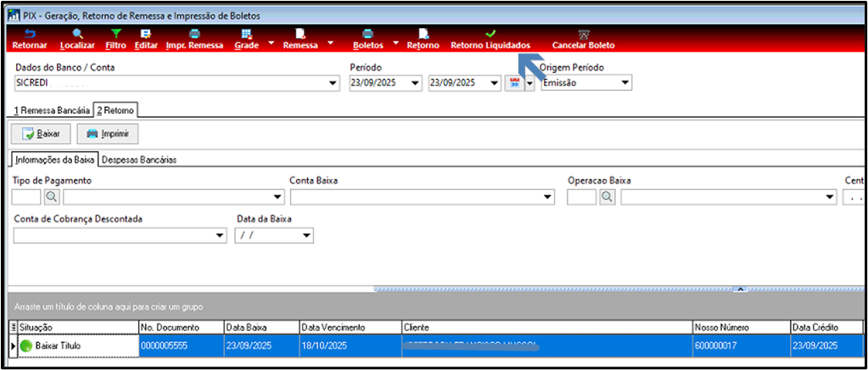The image size is (868, 370).
Task: Select the Filtro funnel icon
Action: tap(115, 34)
